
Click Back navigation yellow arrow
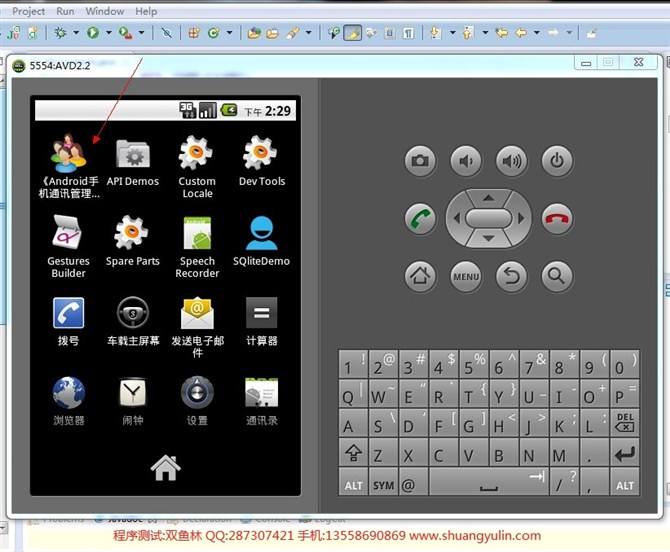(521, 32)
